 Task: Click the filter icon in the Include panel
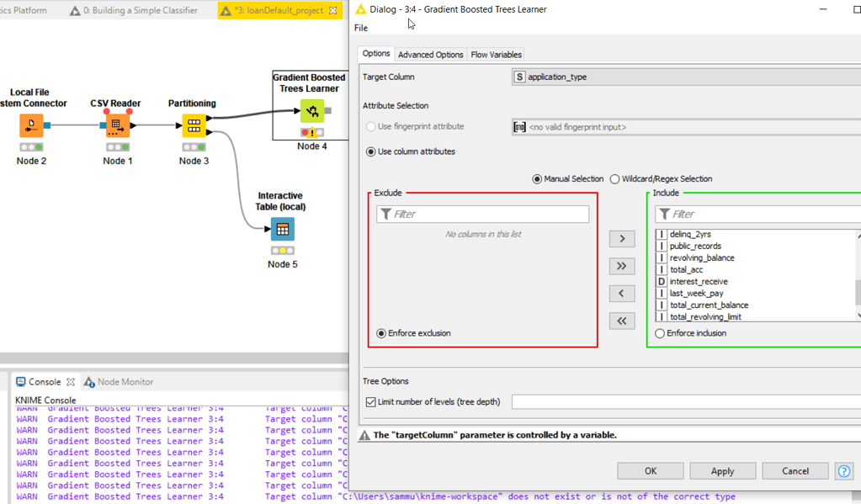[x=666, y=213]
